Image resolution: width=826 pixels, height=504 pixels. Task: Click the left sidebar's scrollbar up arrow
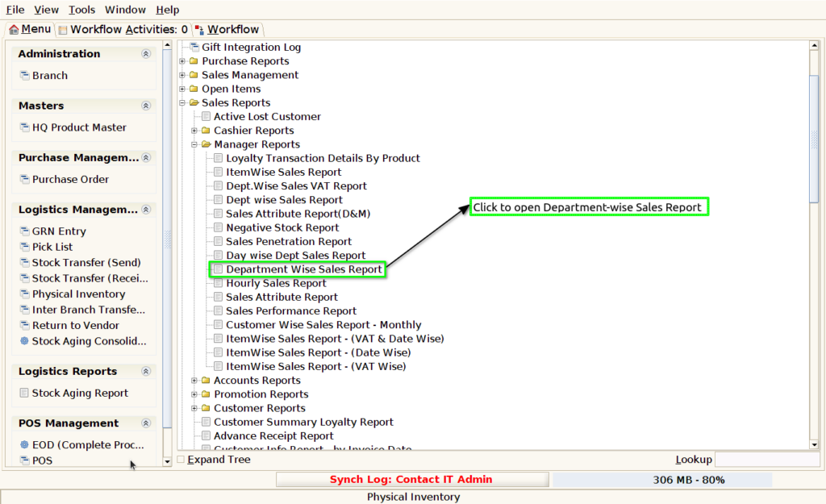click(x=167, y=45)
